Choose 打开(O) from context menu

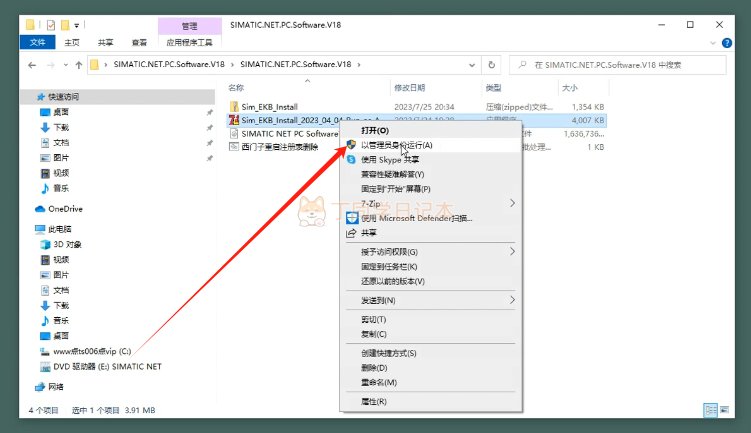[x=431, y=130]
